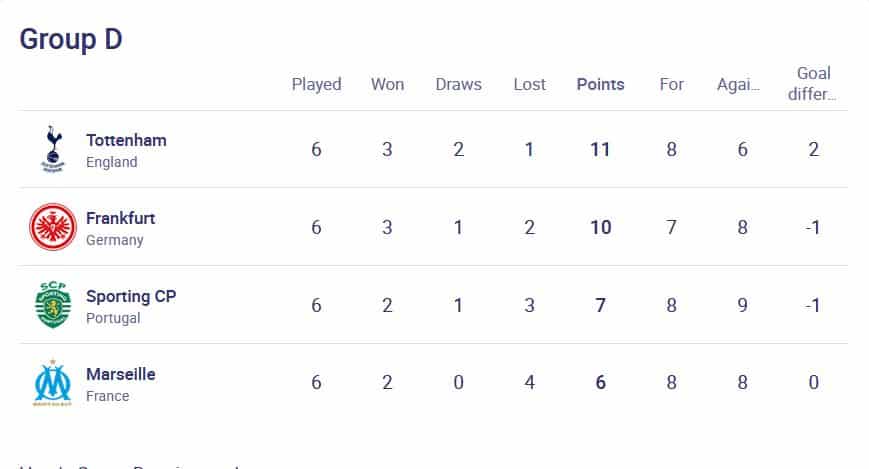Image resolution: width=869 pixels, height=469 pixels.
Task: Click the Sporting CP green crest icon
Action: (53, 304)
